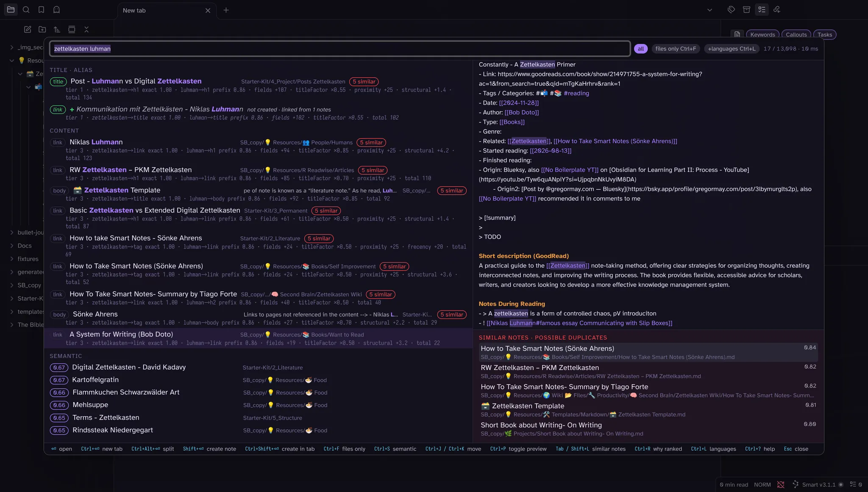Open the tags pane icon
This screenshot has width=868, height=492.
point(731,10)
